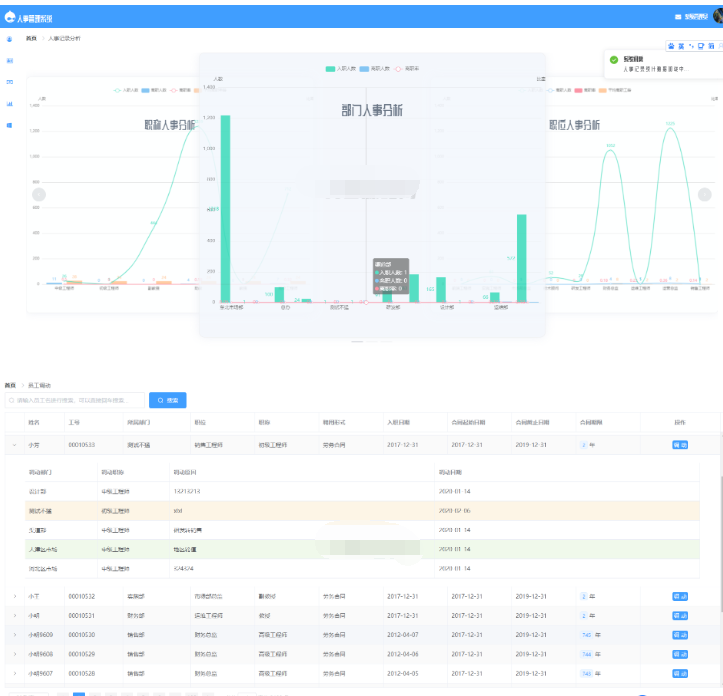Click 员工调动 breadcrumb item
Image resolution: width=723 pixels, height=696 pixels.
[39, 386]
